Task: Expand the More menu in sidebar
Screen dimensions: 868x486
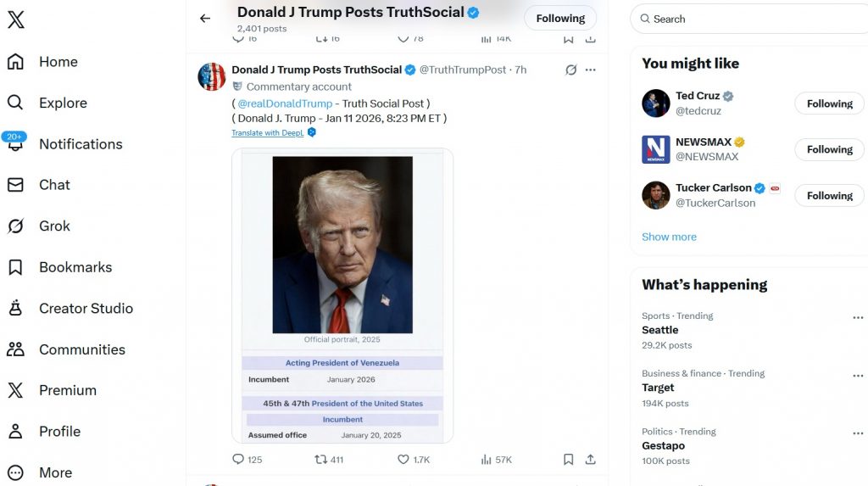Action: point(55,472)
